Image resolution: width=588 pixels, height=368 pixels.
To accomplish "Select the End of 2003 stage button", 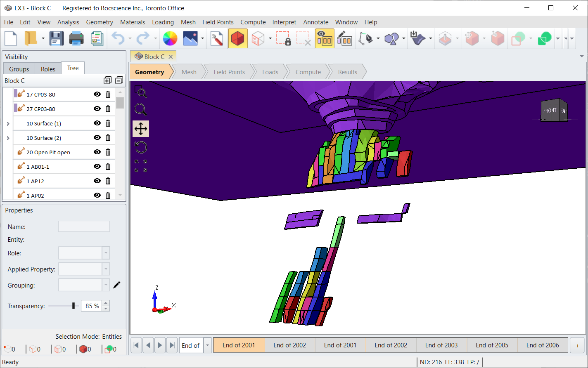I will click(441, 345).
